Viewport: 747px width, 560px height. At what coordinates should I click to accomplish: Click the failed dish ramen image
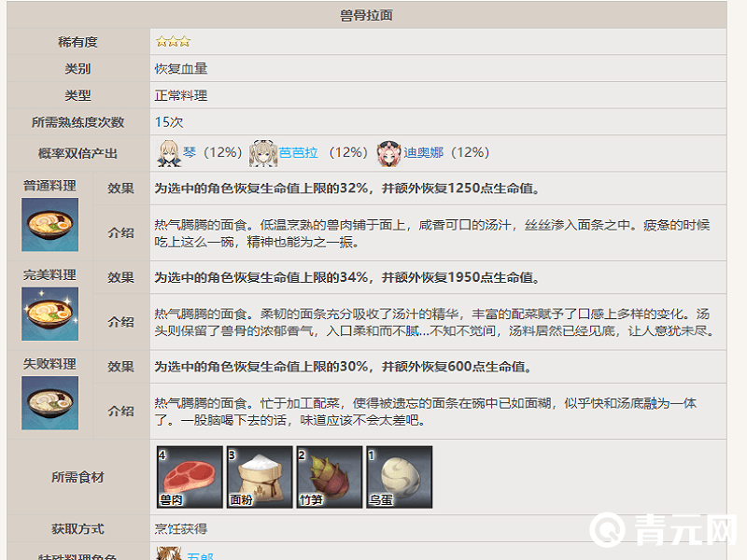point(50,403)
